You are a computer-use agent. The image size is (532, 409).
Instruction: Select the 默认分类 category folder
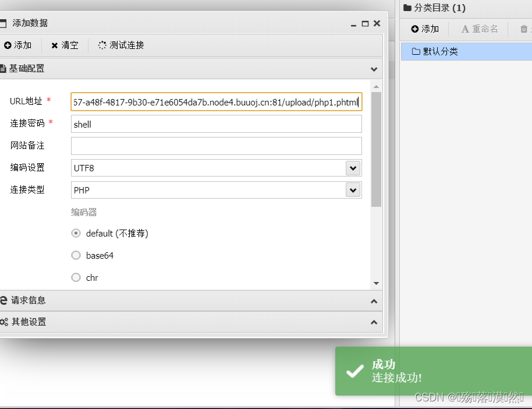click(x=466, y=52)
